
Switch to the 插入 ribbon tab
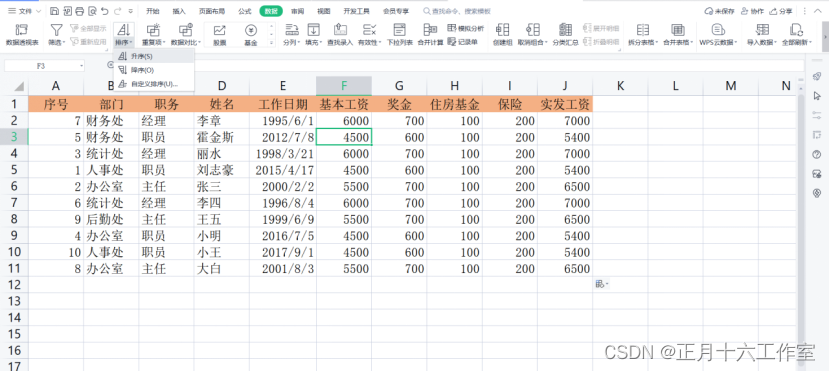pos(179,11)
